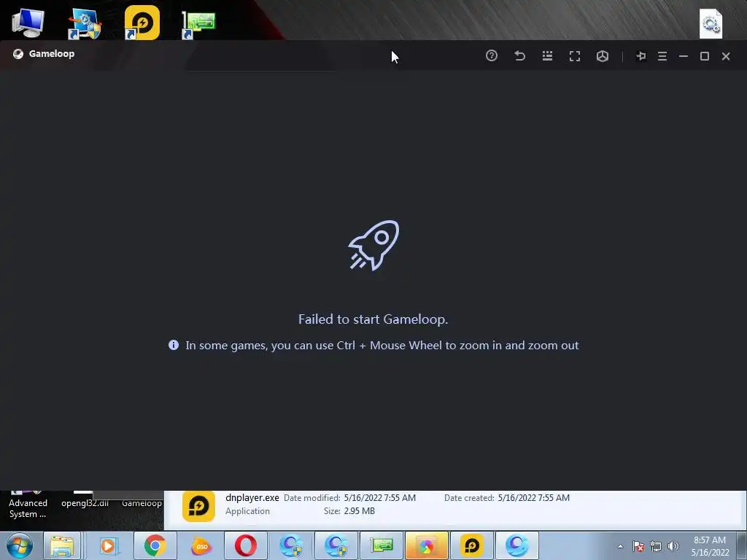Open the keymapping grid icon in Gameloop toolbar

[x=547, y=55]
